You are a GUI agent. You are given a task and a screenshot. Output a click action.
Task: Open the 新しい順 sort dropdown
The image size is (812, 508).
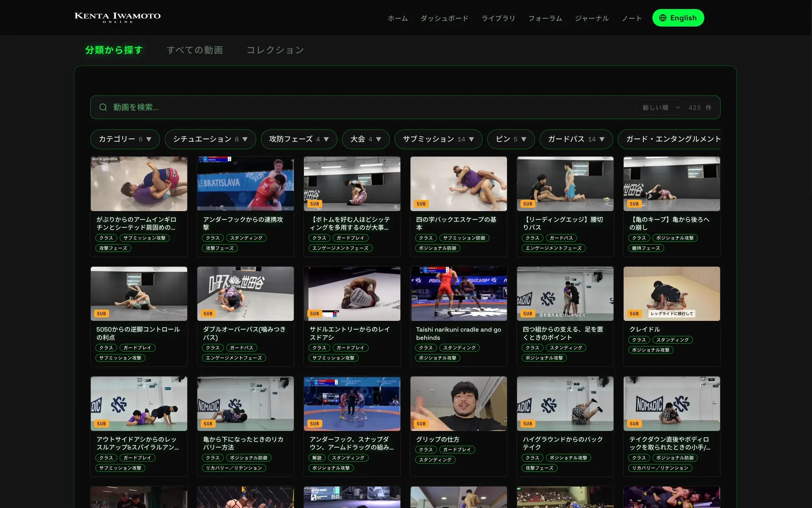pos(661,108)
